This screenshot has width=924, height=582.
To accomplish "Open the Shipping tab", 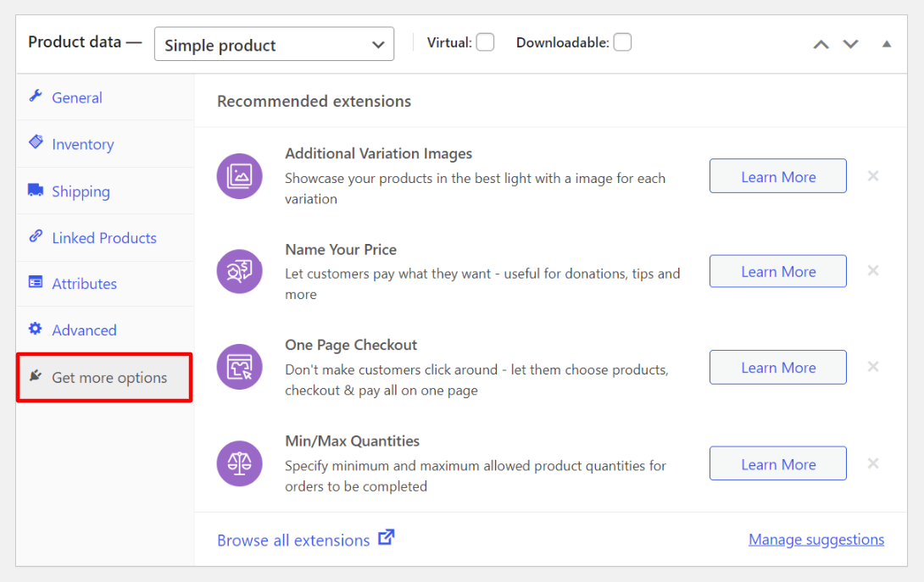I will [81, 191].
